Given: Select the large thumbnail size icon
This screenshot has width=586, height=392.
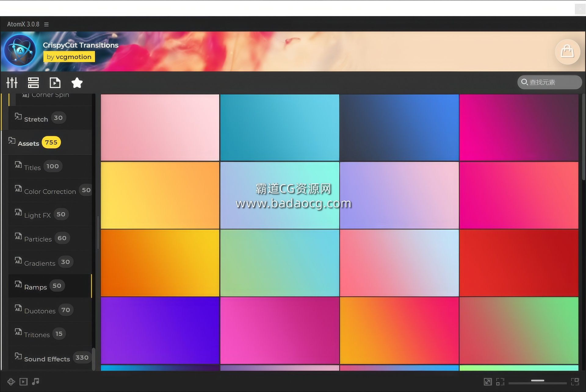Looking at the screenshot, I should [575, 382].
